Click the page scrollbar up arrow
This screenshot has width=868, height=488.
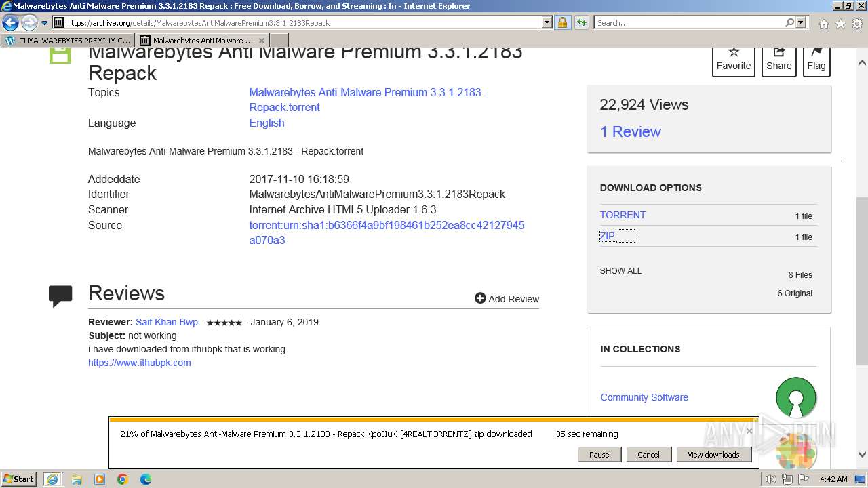tap(862, 62)
